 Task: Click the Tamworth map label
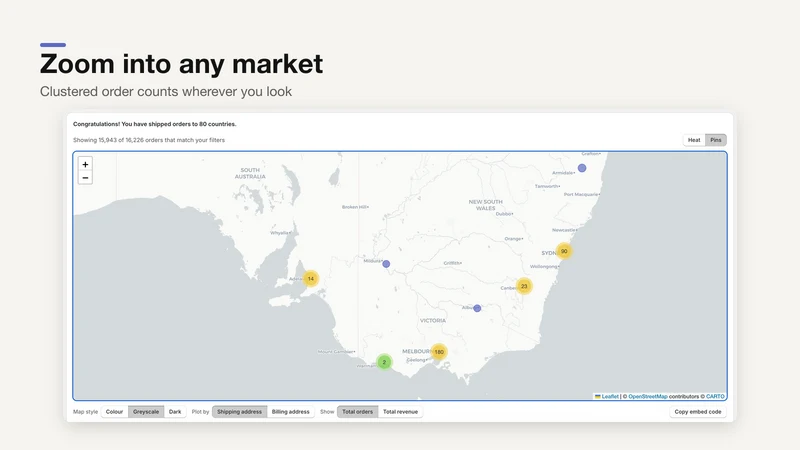547,186
